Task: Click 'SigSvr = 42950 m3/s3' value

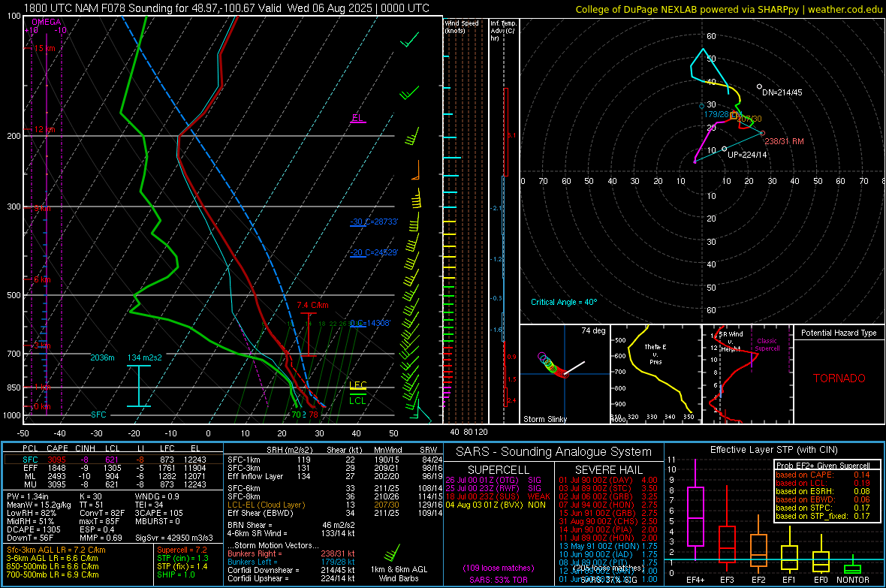Action: coord(174,538)
